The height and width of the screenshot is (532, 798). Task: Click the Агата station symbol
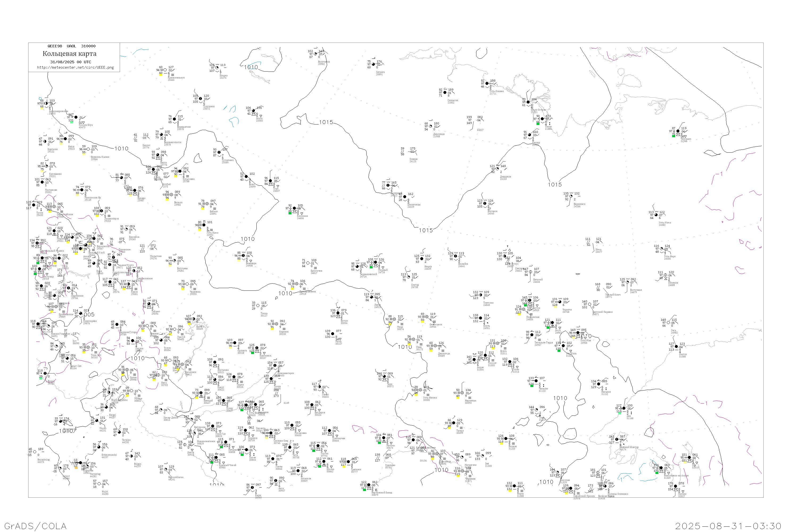(x=253, y=111)
